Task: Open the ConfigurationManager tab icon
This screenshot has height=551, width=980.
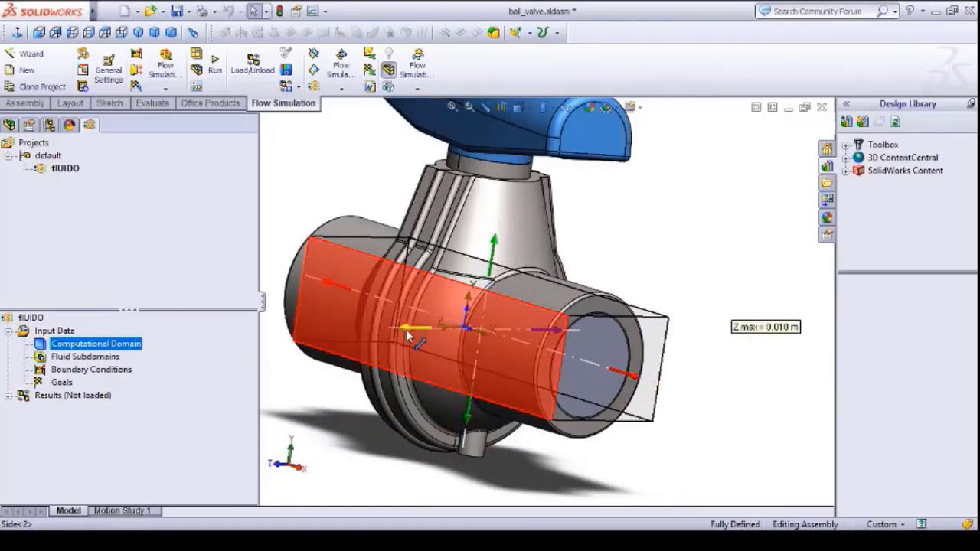Action: (49, 125)
